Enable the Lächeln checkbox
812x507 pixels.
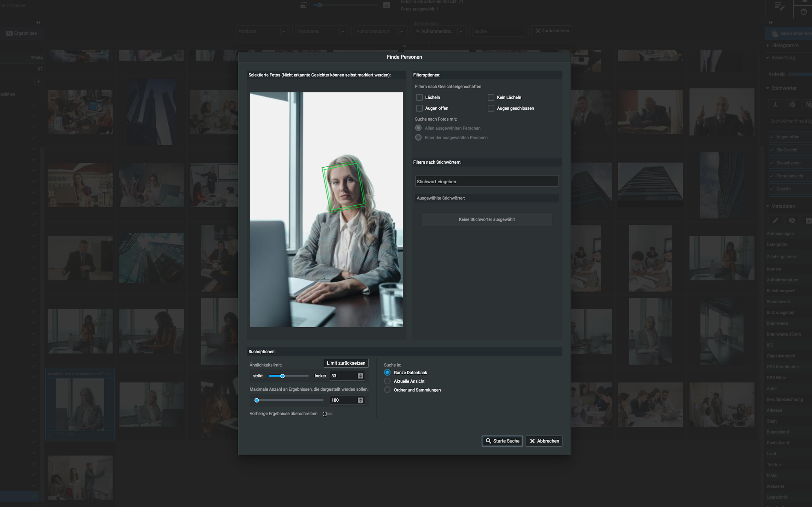[x=419, y=97]
